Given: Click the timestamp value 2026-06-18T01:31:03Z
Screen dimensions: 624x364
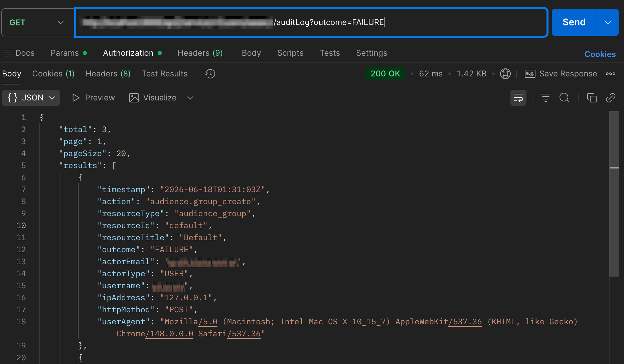Looking at the screenshot, I should [213, 190].
